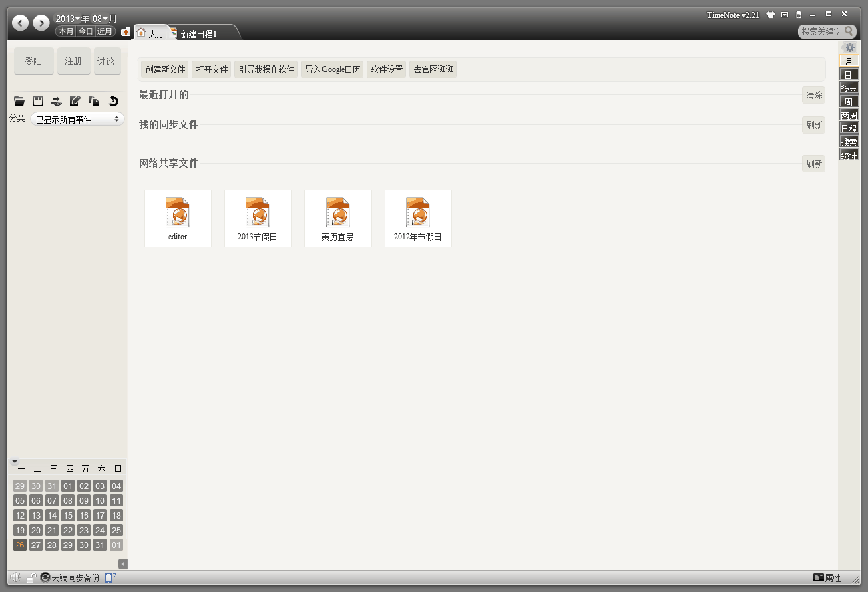Select the 多天 multi-day view tab

[849, 88]
